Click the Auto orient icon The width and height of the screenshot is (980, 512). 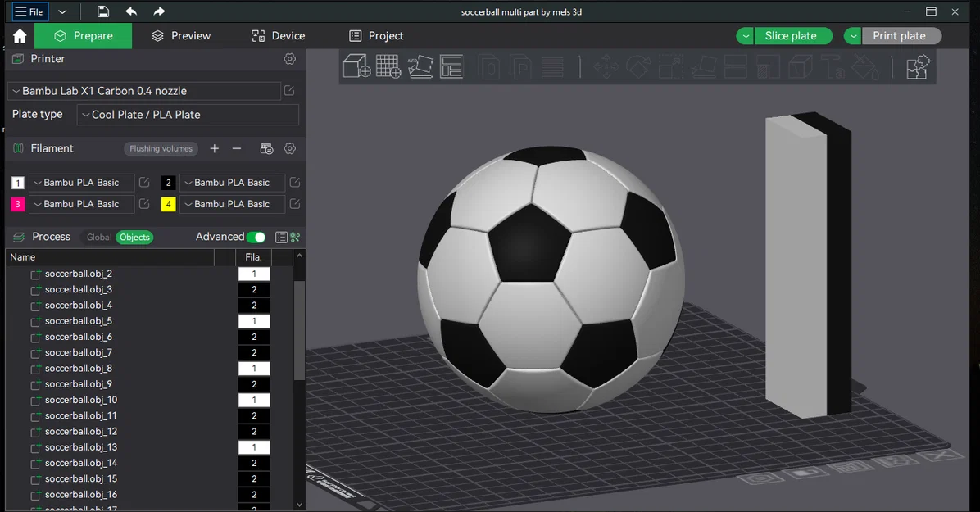click(x=420, y=66)
